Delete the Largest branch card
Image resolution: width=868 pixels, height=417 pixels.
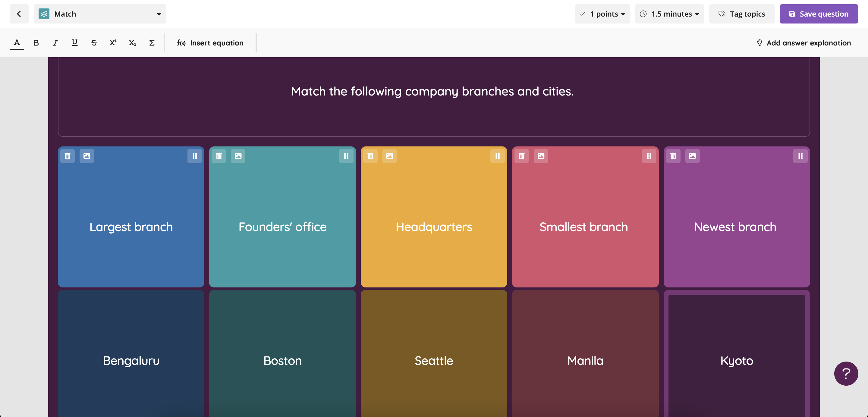68,156
